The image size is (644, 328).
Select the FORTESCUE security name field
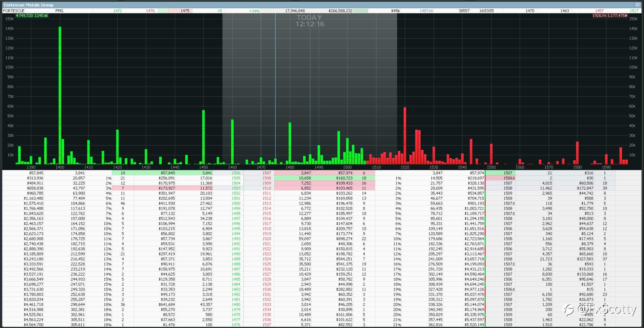(x=14, y=11)
